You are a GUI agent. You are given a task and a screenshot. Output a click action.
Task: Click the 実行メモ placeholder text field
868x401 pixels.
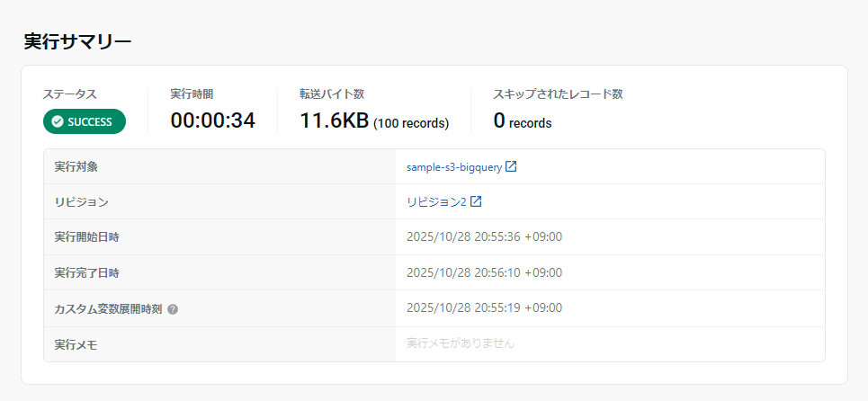point(461,343)
